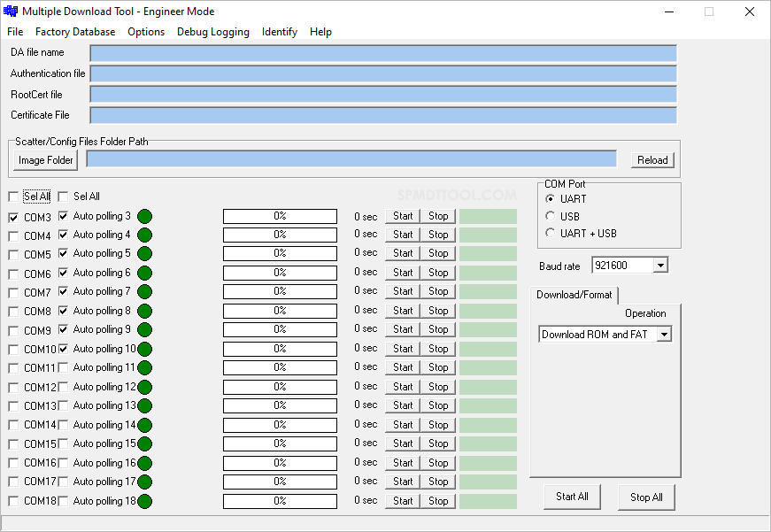Toggle the COM3 checkbox
Screen dimensions: 771x532
tap(14, 218)
